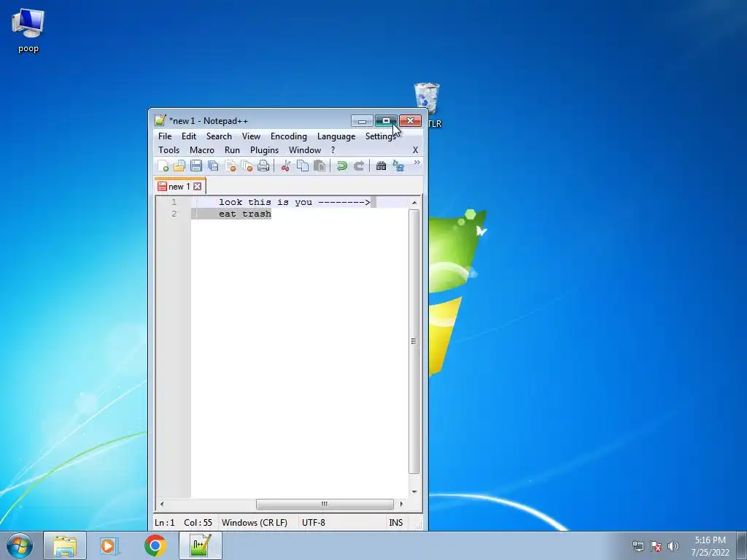747x560 pixels.
Task: Click the X at the menu bar's right end
Action: (x=415, y=150)
